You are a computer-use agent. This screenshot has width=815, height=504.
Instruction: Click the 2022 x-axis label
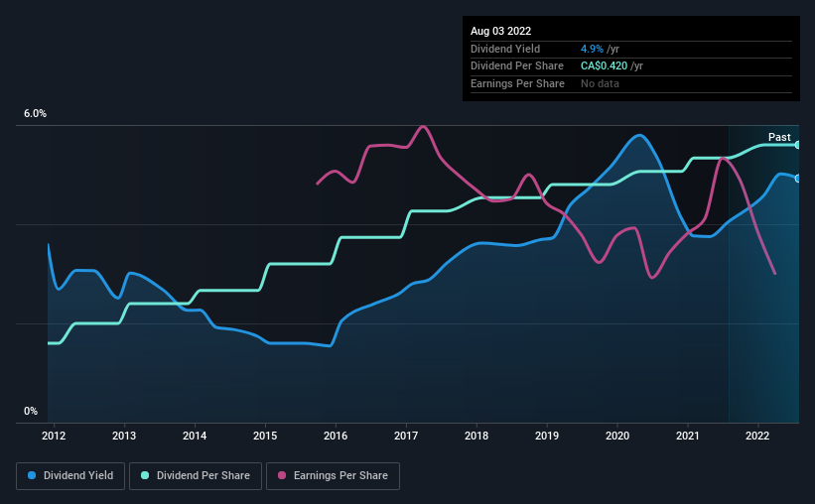click(757, 436)
